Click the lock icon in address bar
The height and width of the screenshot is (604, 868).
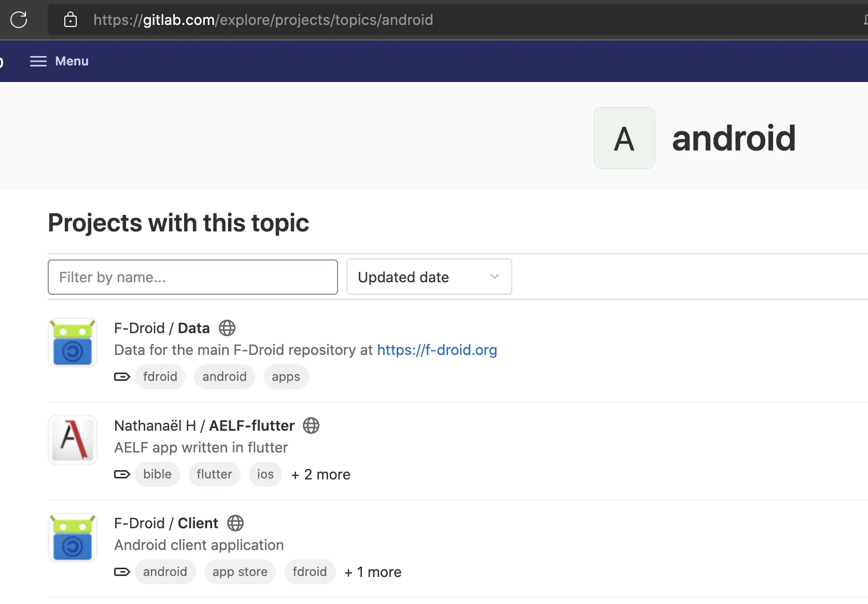click(x=71, y=20)
